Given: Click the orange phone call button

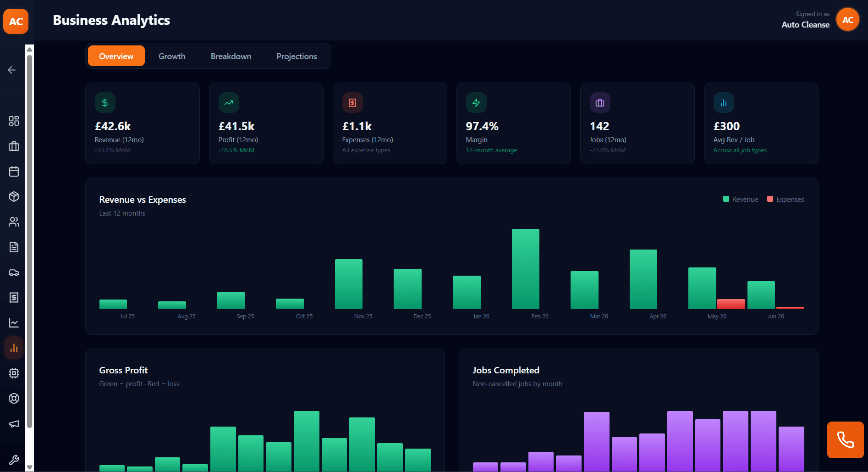Looking at the screenshot, I should pyautogui.click(x=845, y=440).
